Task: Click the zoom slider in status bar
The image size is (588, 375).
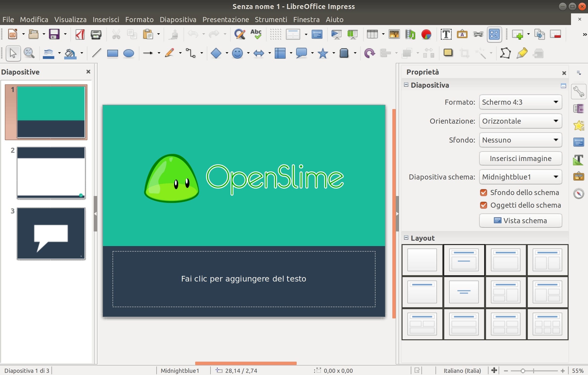Action: [x=523, y=371]
